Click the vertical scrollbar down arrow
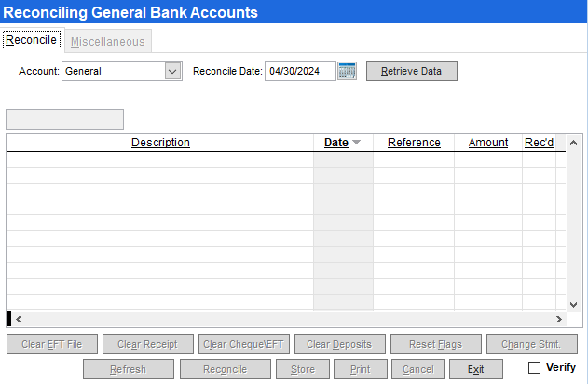 coord(573,304)
